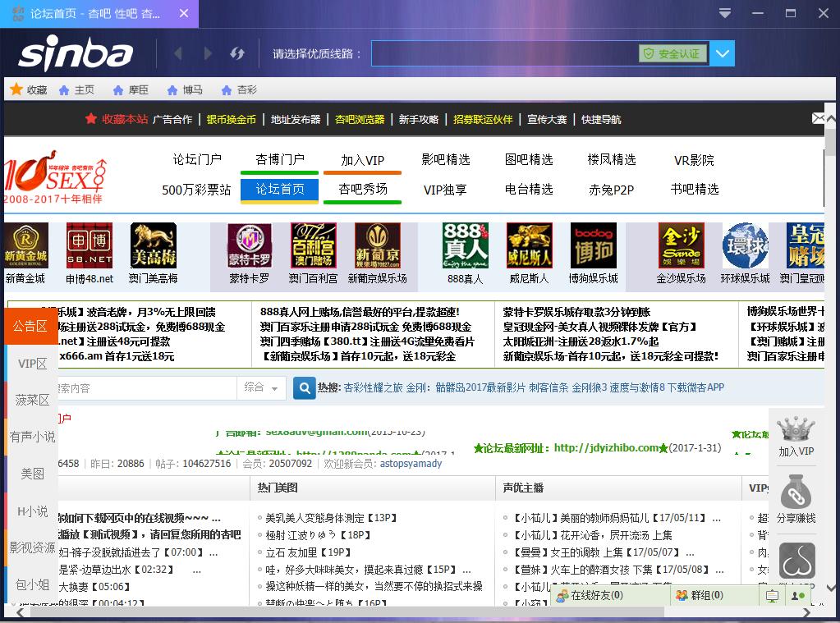Open the 杏彩 bookmark

(x=239, y=90)
